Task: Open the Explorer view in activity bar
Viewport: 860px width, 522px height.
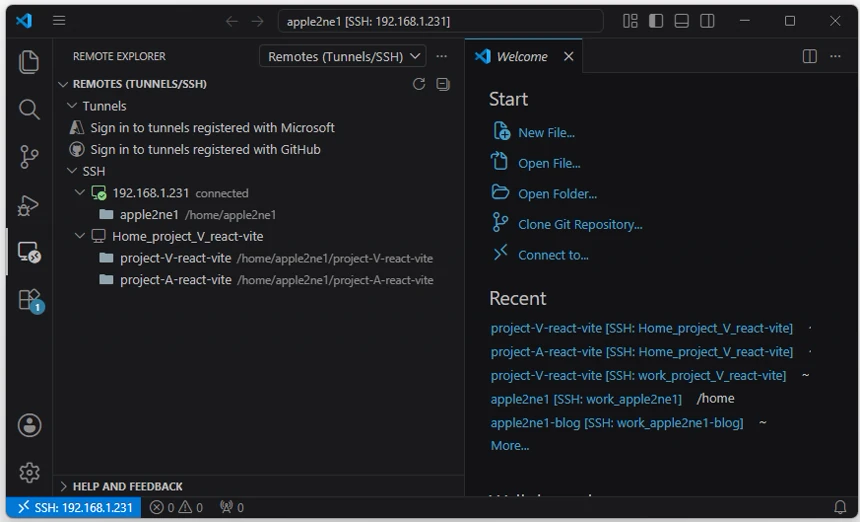Action: coord(29,61)
